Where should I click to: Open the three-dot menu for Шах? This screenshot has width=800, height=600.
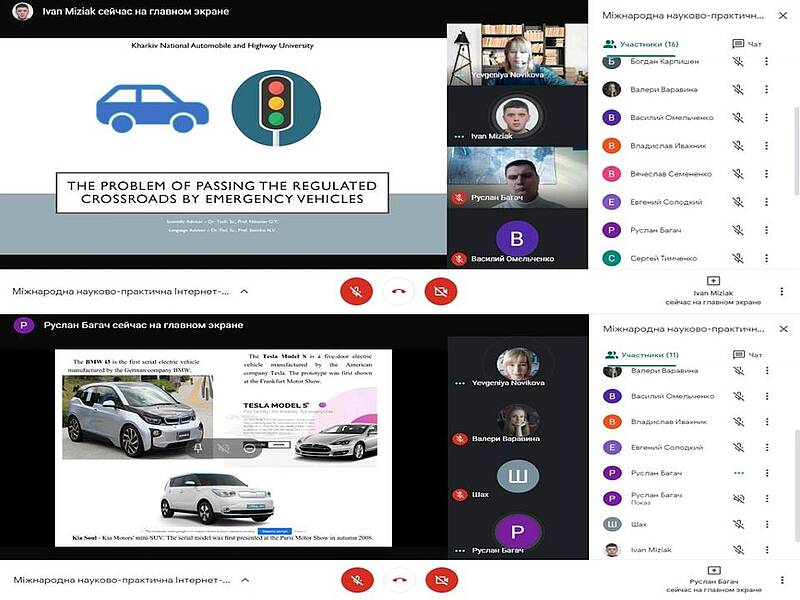(x=767, y=524)
